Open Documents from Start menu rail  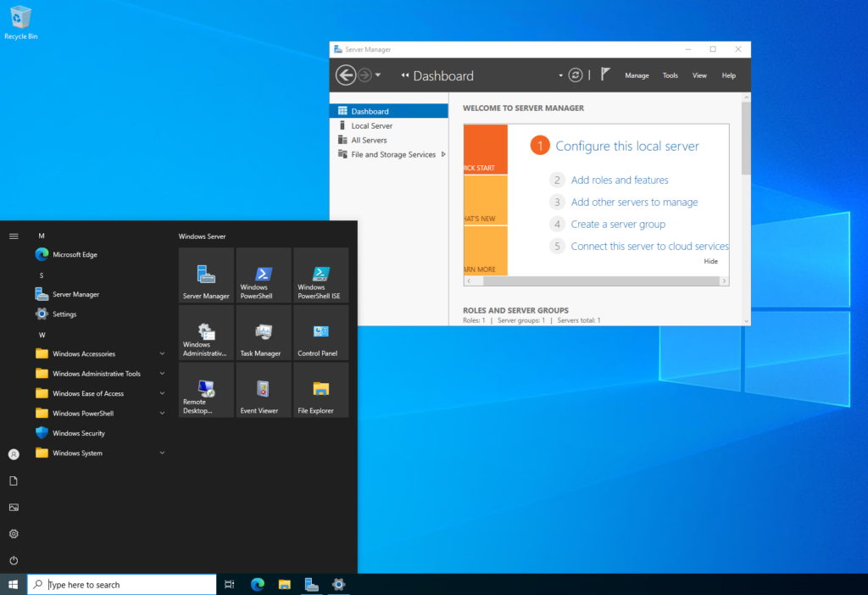[x=14, y=481]
